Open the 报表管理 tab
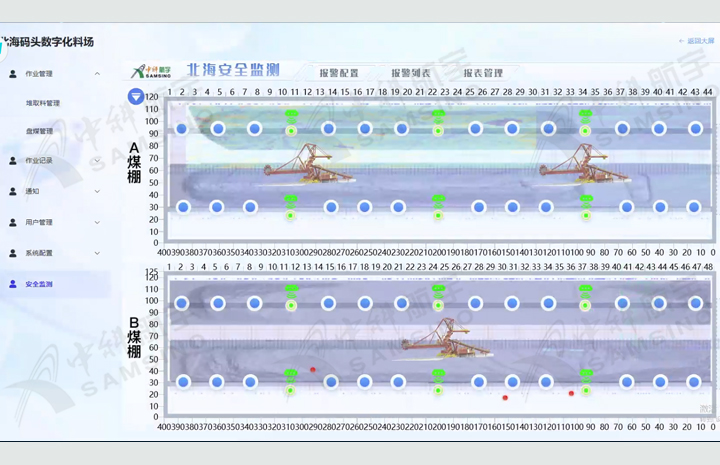The image size is (720, 465). coord(481,73)
